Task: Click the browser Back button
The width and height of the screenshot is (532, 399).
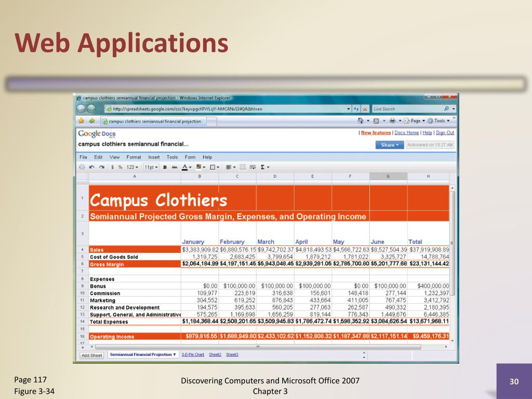Action: [81, 109]
